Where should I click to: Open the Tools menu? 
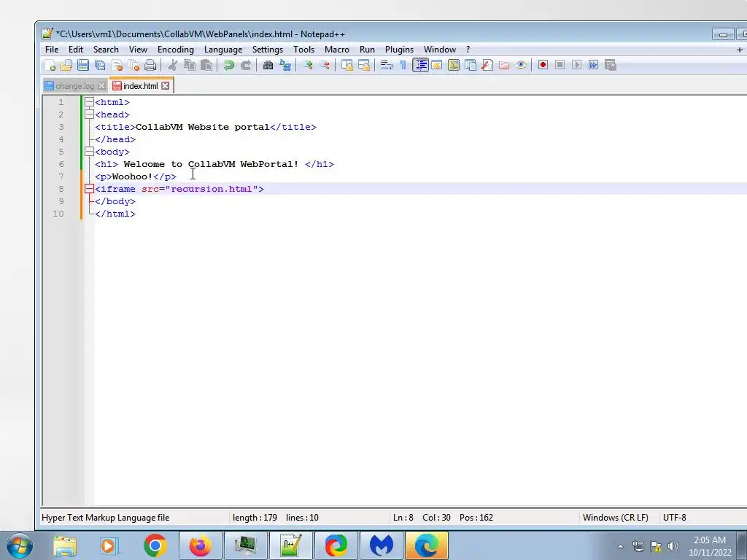pos(304,50)
